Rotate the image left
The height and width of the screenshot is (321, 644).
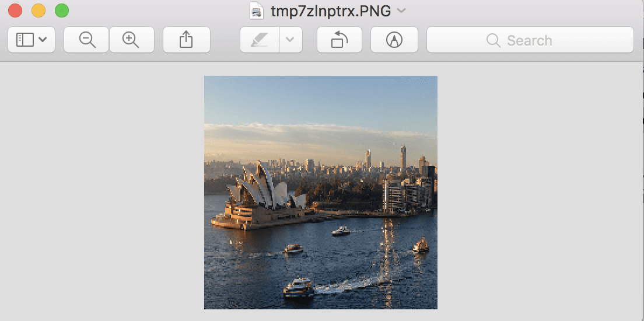339,40
